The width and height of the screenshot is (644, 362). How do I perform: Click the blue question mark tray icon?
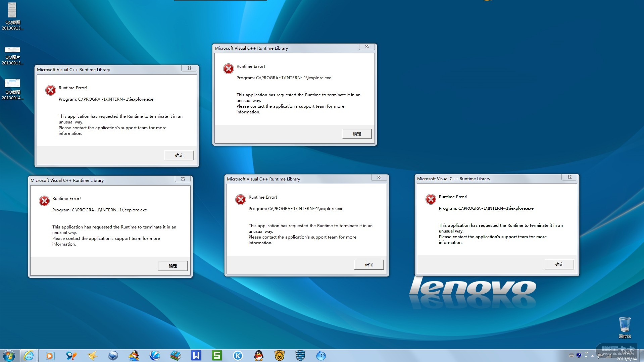579,355
